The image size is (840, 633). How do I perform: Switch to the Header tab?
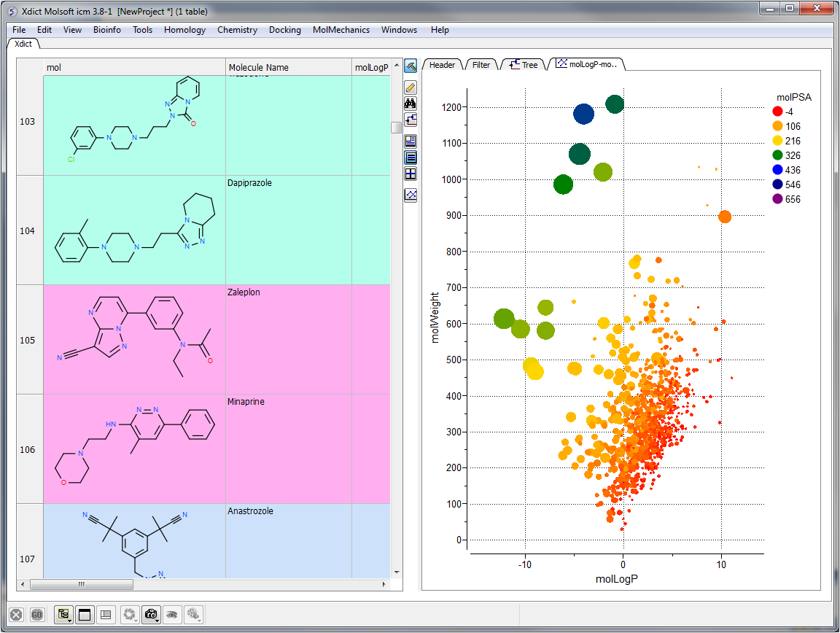(x=442, y=65)
